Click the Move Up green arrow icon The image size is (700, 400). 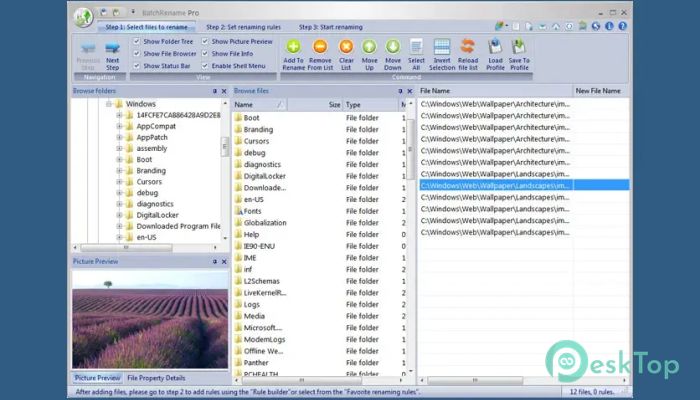[x=369, y=47]
